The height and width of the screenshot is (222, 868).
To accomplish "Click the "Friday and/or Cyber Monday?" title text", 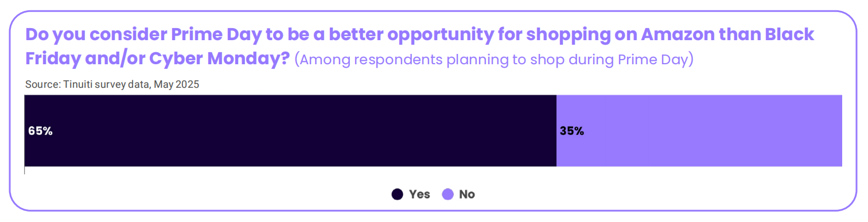I will pyautogui.click(x=157, y=59).
